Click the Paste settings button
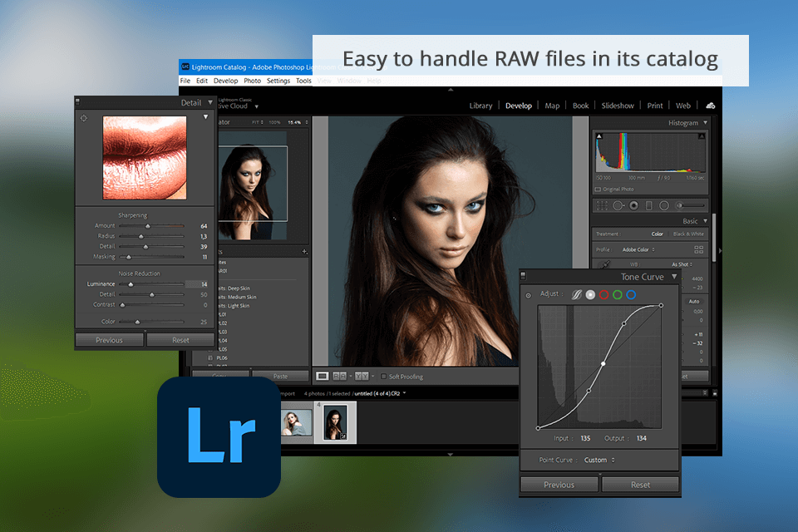 pos(280,377)
